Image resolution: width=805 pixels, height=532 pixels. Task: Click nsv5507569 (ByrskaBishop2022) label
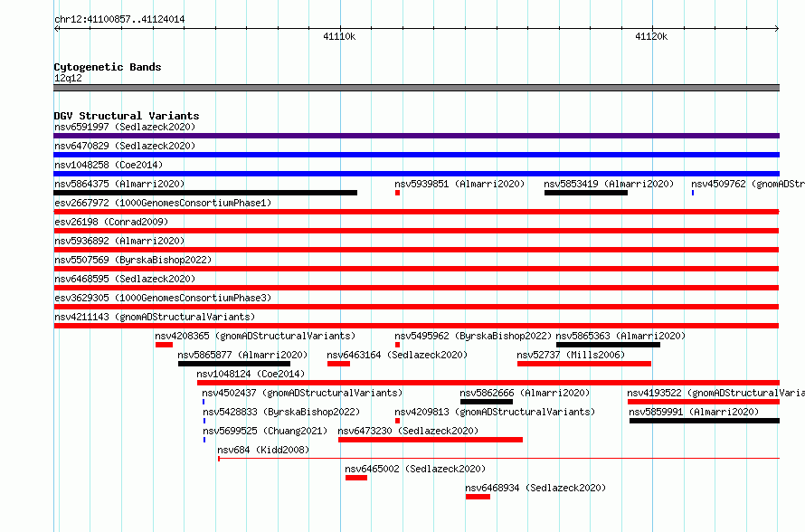(133, 260)
